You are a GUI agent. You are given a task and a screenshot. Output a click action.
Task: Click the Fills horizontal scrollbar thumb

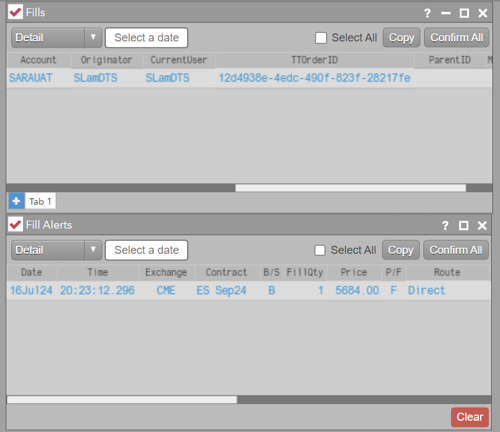(350, 188)
